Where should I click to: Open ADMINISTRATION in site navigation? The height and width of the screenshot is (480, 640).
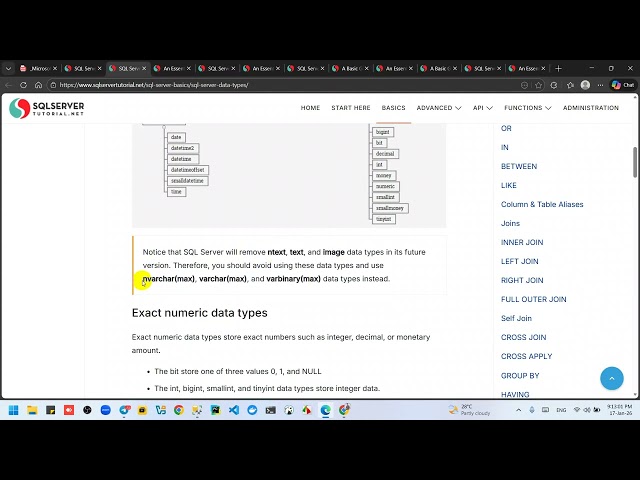[591, 108]
